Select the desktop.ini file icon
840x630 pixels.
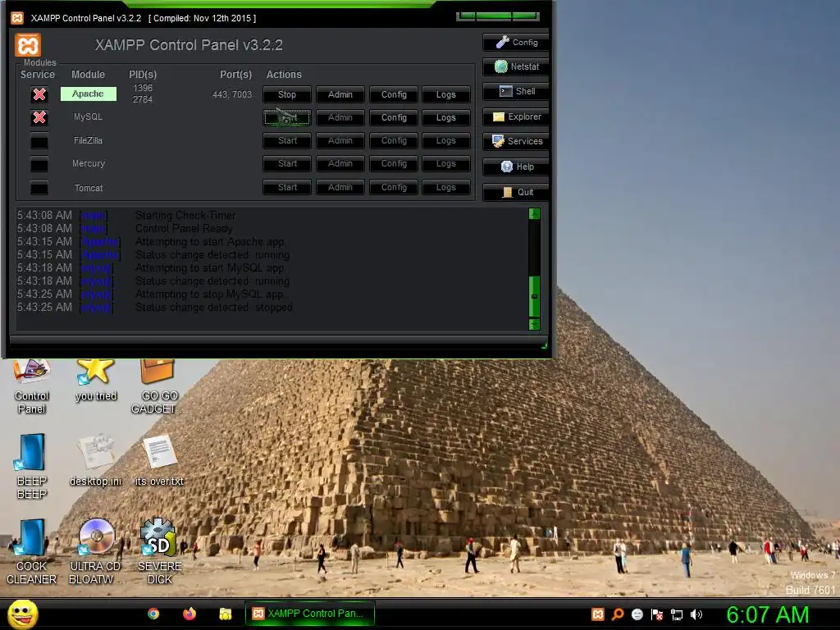coord(96,461)
